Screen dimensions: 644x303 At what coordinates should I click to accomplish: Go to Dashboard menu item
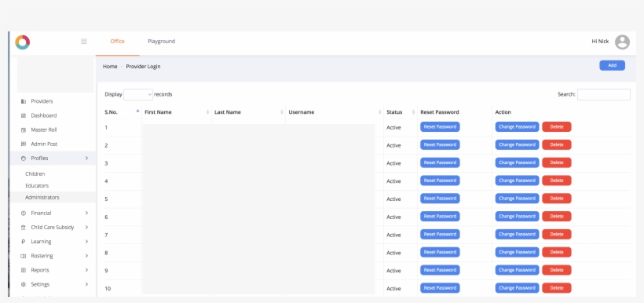pyautogui.click(x=44, y=115)
